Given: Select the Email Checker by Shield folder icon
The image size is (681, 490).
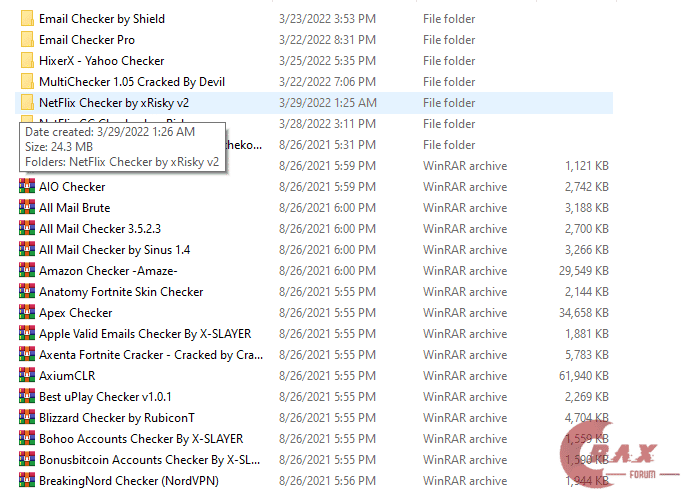Looking at the screenshot, I should (27, 19).
